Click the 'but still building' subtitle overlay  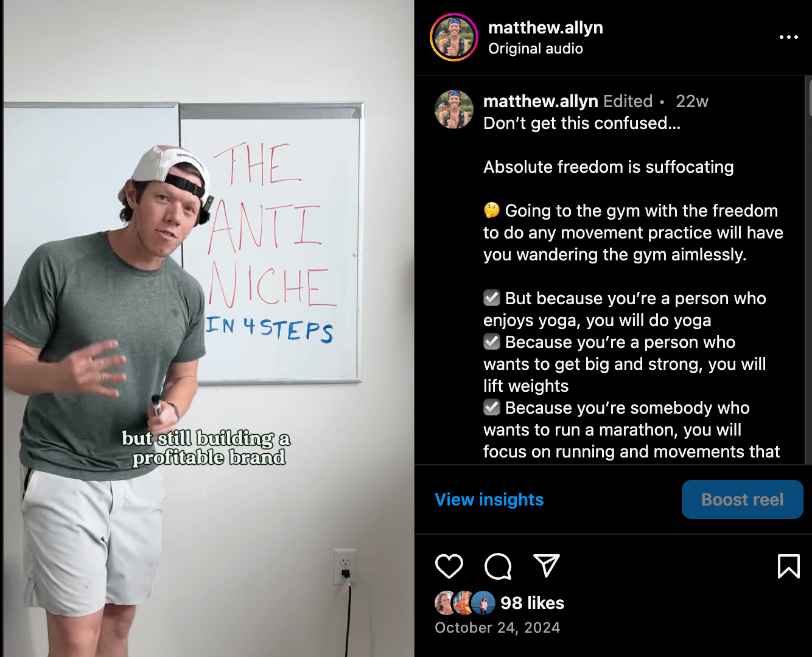tap(207, 448)
